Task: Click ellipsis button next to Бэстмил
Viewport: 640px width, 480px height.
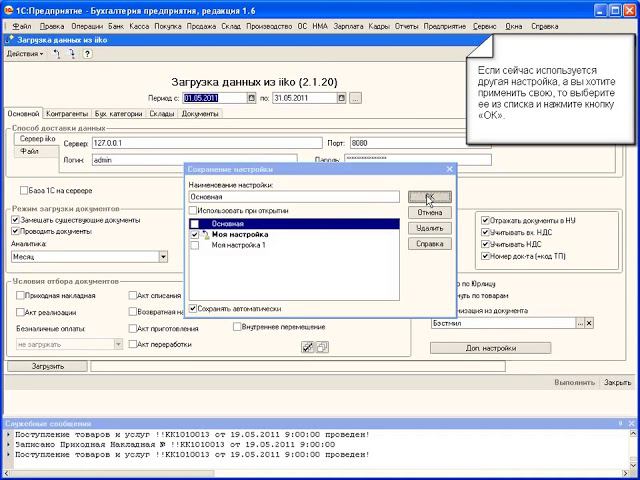Action: [579, 323]
